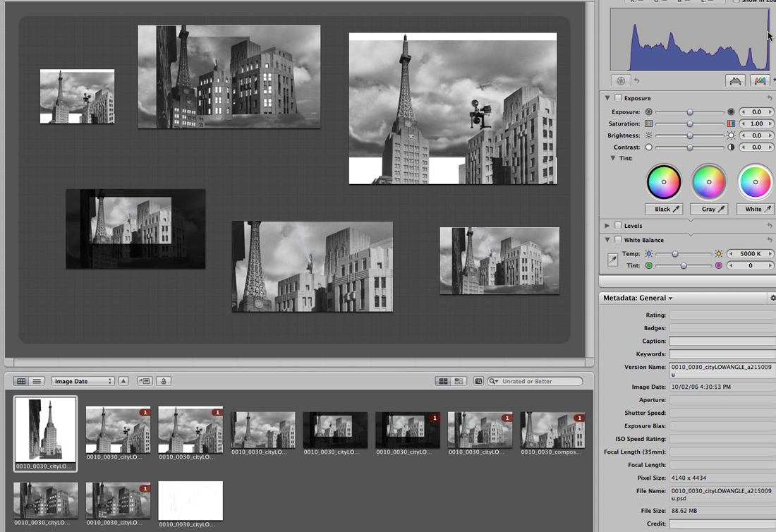Click the Gray tint color wheel
This screenshot has height=532, width=776.
click(709, 182)
